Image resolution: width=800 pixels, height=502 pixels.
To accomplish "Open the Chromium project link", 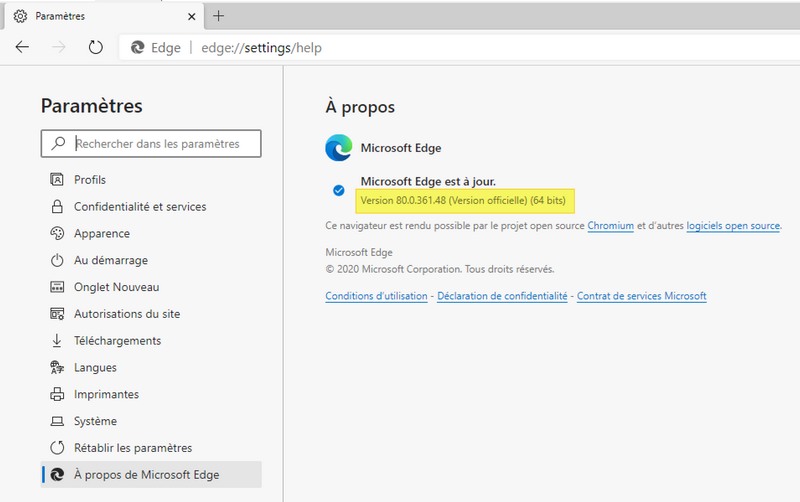I will click(610, 226).
